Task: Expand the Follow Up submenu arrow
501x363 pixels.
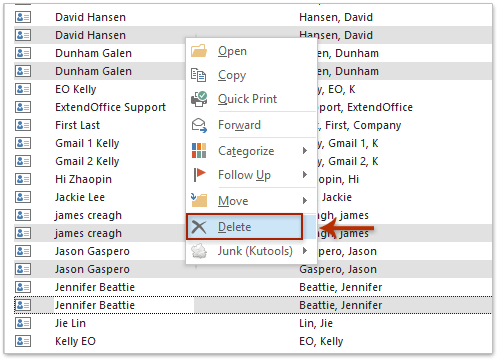Action: pos(305,175)
